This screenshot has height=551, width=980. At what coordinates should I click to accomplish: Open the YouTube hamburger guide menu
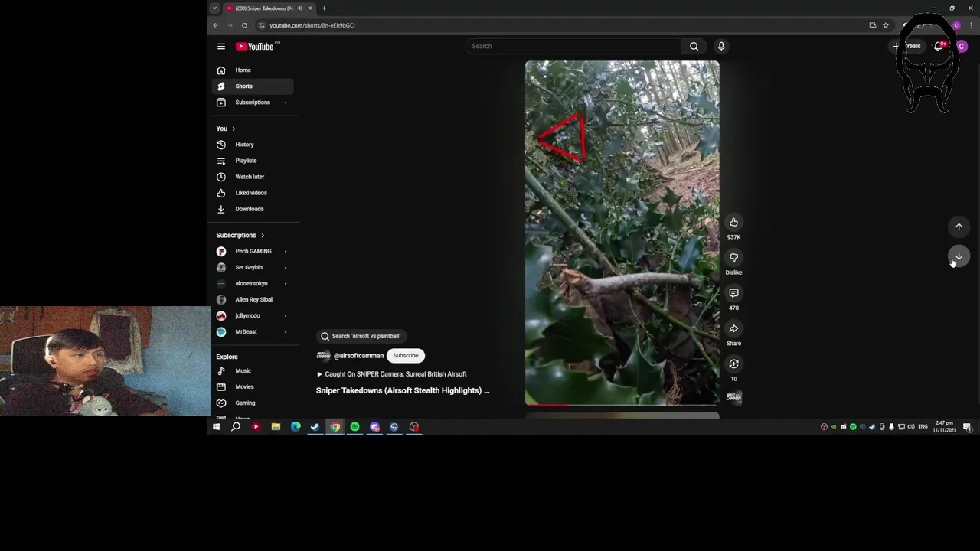tap(220, 46)
